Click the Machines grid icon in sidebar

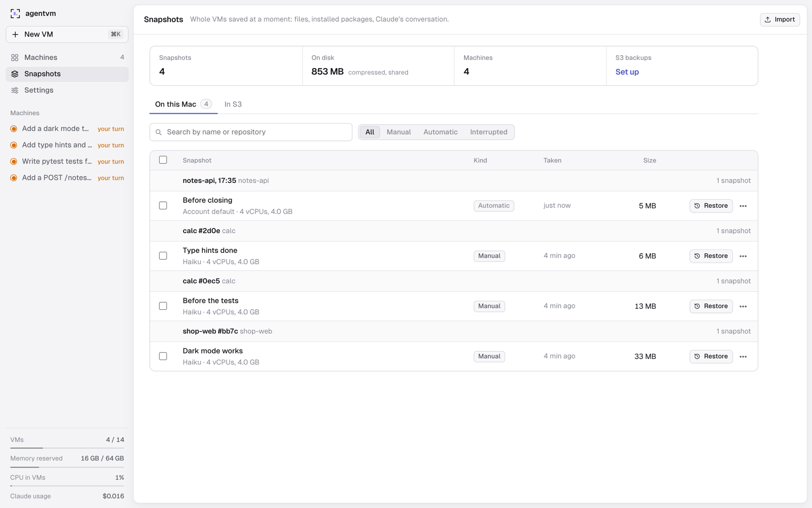pos(15,57)
